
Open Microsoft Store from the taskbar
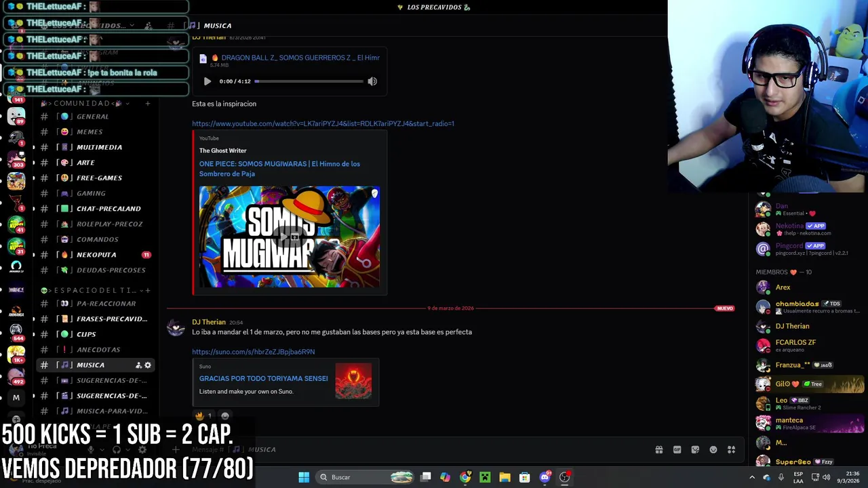tap(524, 477)
